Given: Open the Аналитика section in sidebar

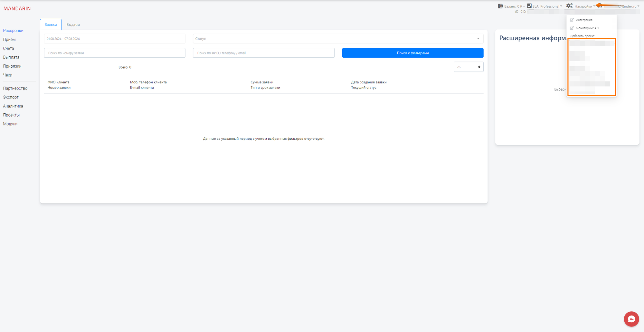Looking at the screenshot, I should click(13, 106).
